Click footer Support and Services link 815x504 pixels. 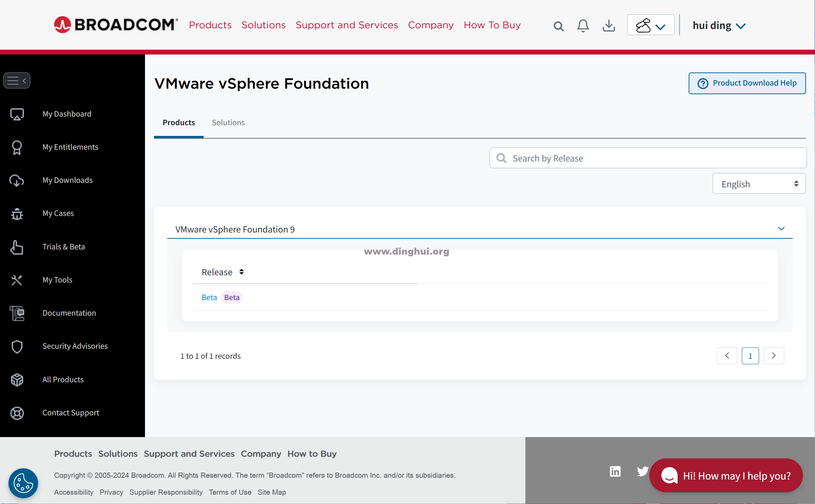point(189,454)
